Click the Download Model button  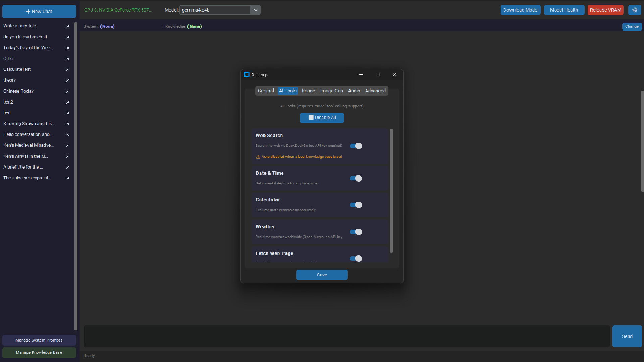(x=521, y=10)
